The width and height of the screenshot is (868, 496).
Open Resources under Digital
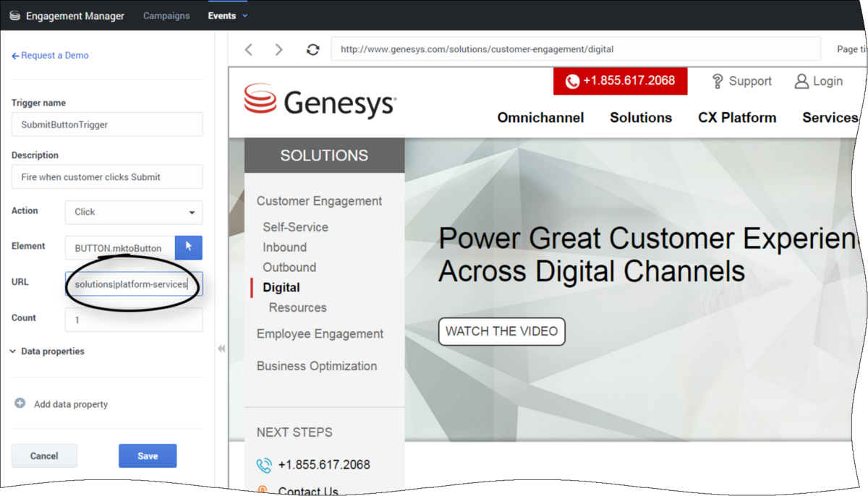click(x=298, y=308)
